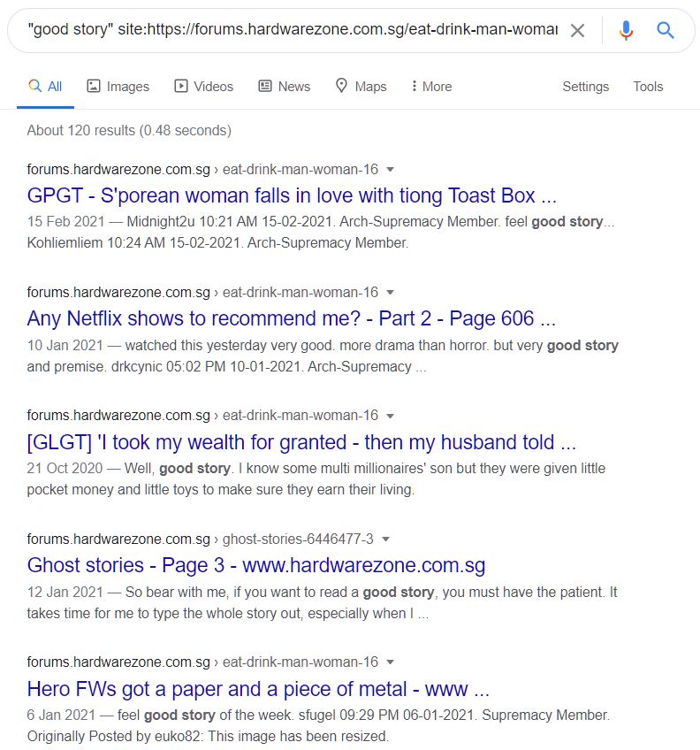
Task: Select the All results tab
Action: [x=45, y=87]
